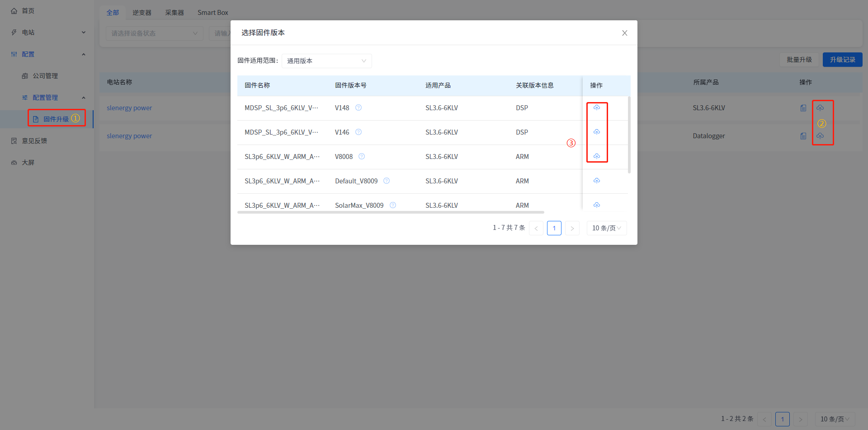Click upload icon for Default_V8009 firmware

[597, 181]
